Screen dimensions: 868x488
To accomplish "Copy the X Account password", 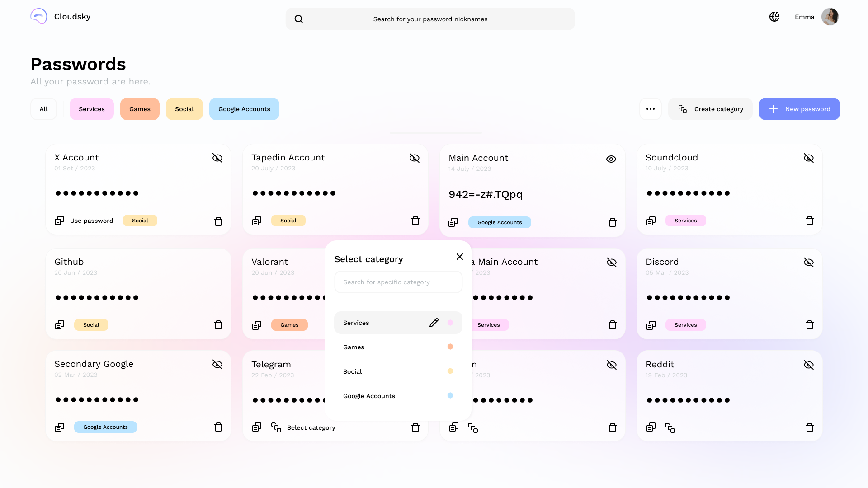I will tap(59, 221).
